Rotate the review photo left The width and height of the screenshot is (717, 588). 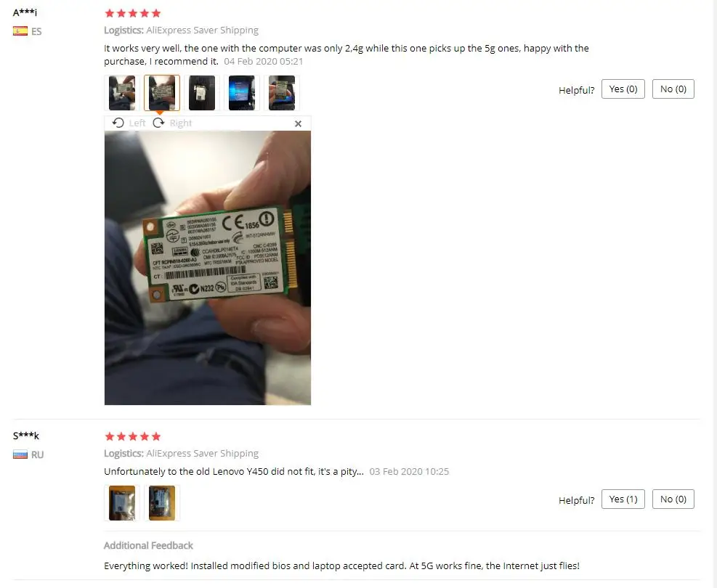tap(129, 123)
